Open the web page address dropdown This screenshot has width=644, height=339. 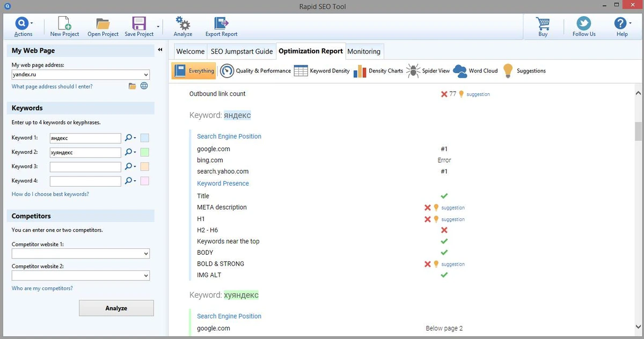(146, 75)
